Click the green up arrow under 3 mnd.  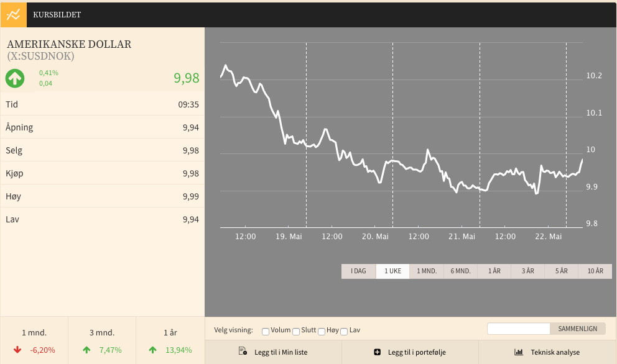(86, 350)
